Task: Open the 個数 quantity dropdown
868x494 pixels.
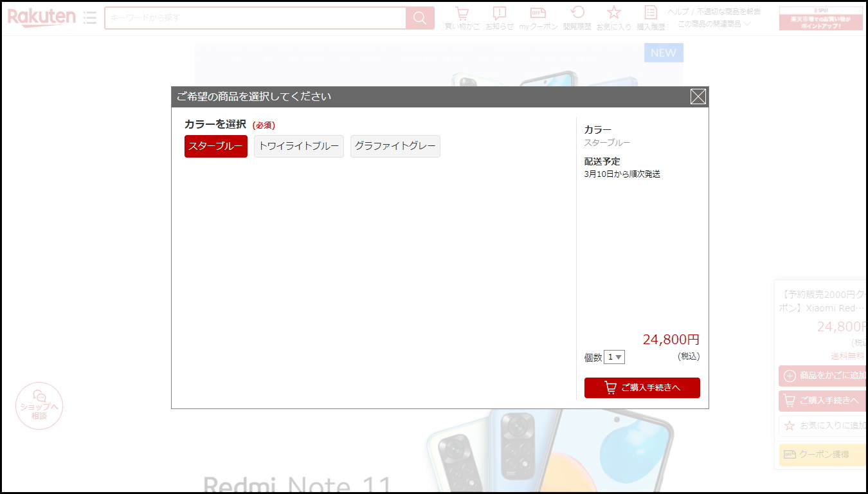Action: [x=615, y=357]
